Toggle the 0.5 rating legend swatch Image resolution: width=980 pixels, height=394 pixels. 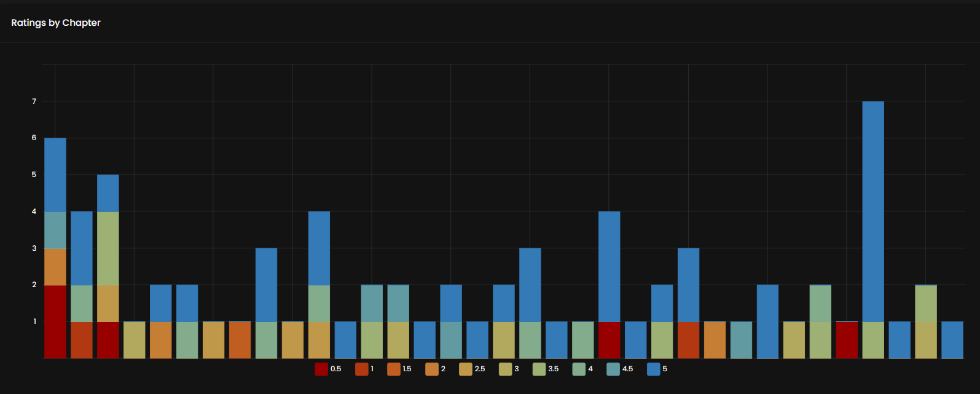point(321,369)
